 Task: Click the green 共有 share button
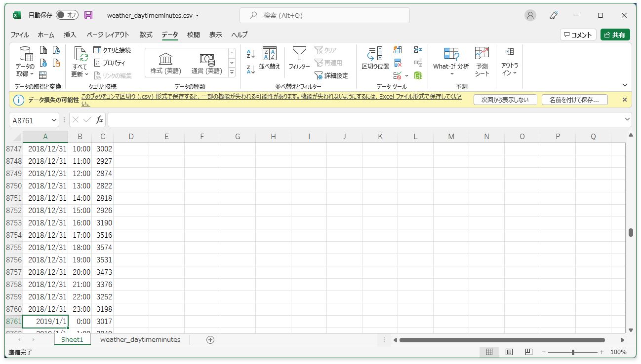(615, 35)
